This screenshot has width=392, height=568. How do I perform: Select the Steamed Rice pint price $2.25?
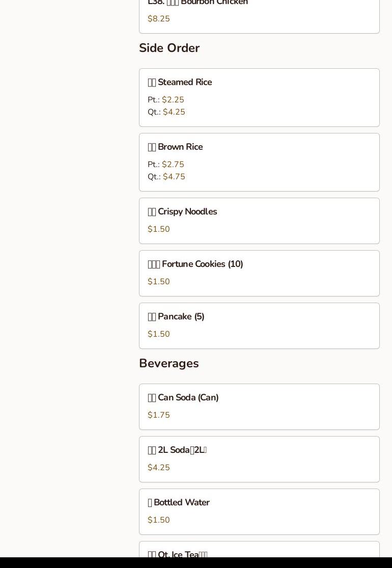click(173, 100)
